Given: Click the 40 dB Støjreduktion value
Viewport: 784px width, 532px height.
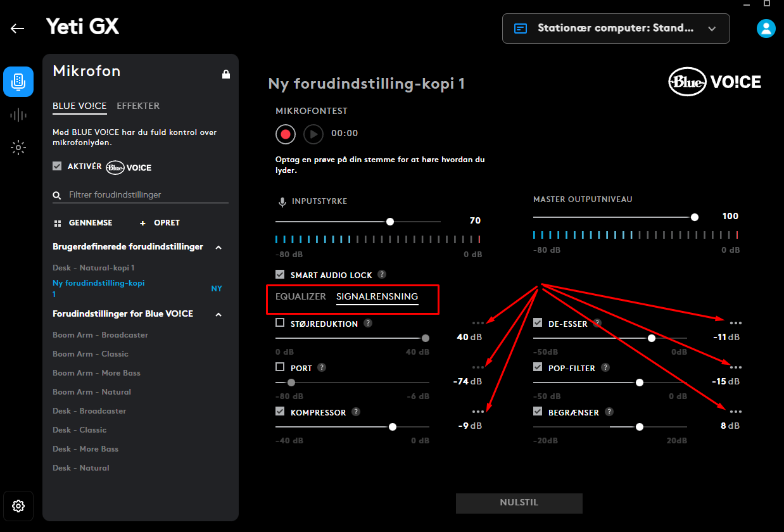Looking at the screenshot, I should pyautogui.click(x=469, y=337).
